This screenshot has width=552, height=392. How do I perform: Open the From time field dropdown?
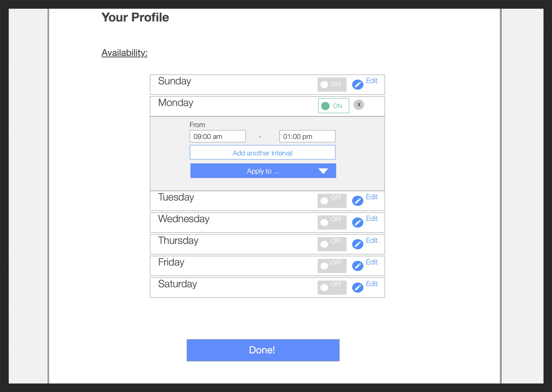pyautogui.click(x=217, y=136)
